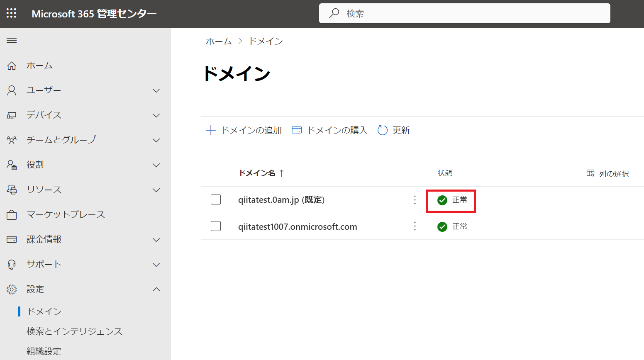
Task: Select checkbox for qiitatest1007.onmicrosoft.com domain
Action: coord(216,226)
